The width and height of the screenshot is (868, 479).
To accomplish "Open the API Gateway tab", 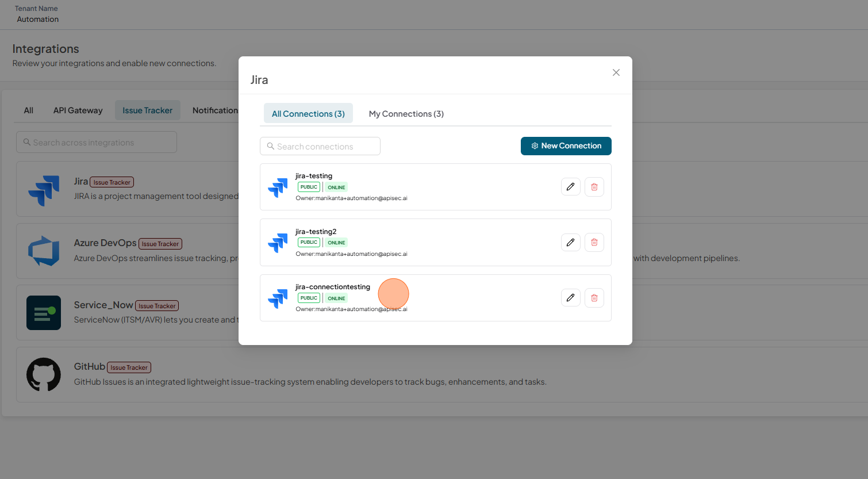I will point(78,110).
